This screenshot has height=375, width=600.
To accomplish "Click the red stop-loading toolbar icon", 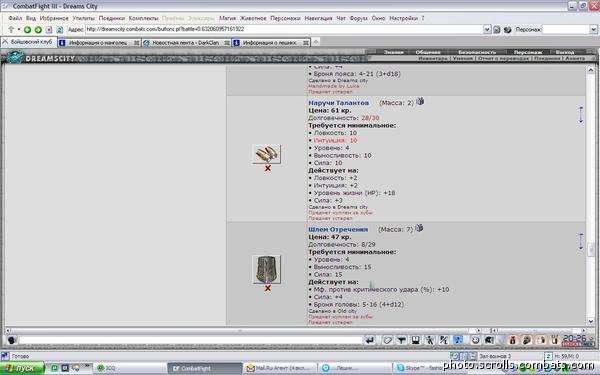I will pos(49,29).
